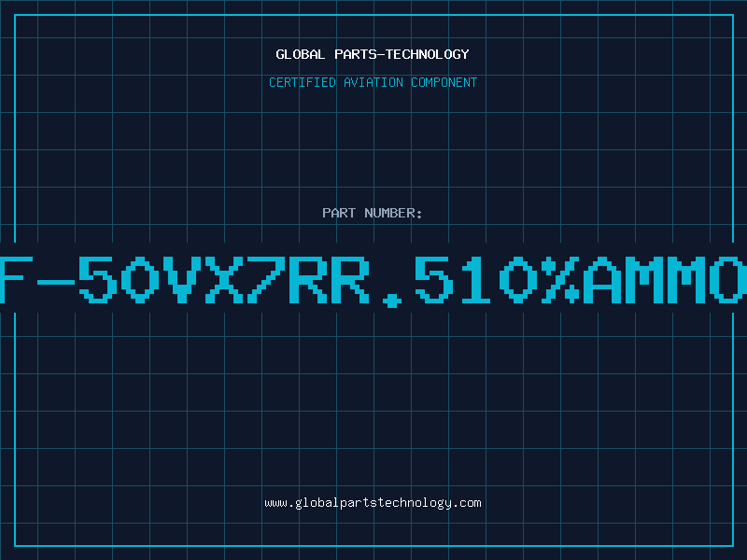Click the 'GLOBAL PARTS-TECHNOLOGY' heading
This screenshot has width=747, height=560.
coord(373,54)
